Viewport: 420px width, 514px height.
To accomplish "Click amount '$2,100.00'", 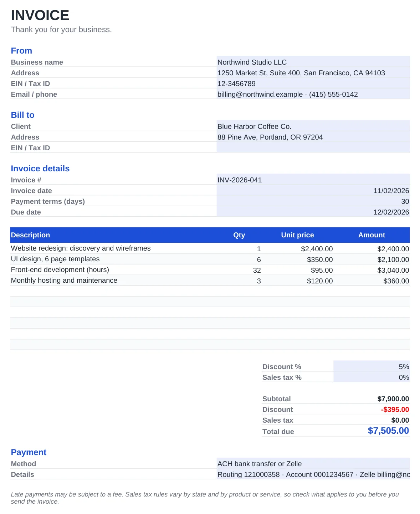I will (393, 259).
